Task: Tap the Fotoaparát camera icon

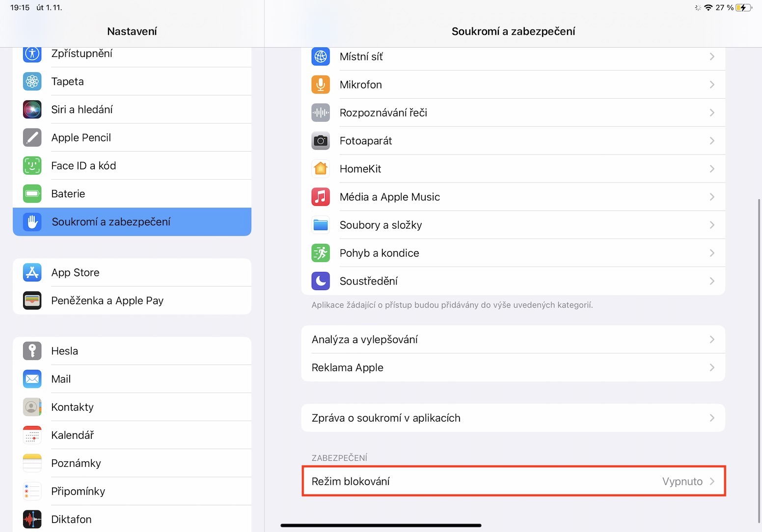Action: tap(321, 141)
